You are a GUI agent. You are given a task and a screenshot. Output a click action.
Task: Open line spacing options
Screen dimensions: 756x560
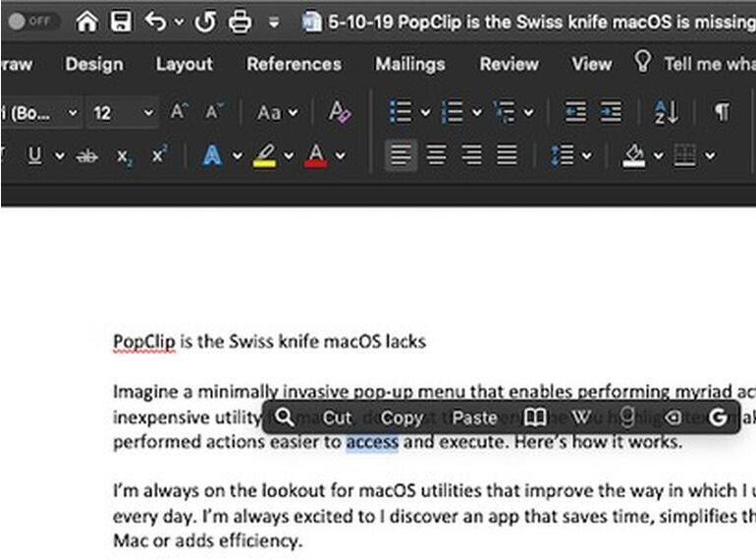click(563, 155)
